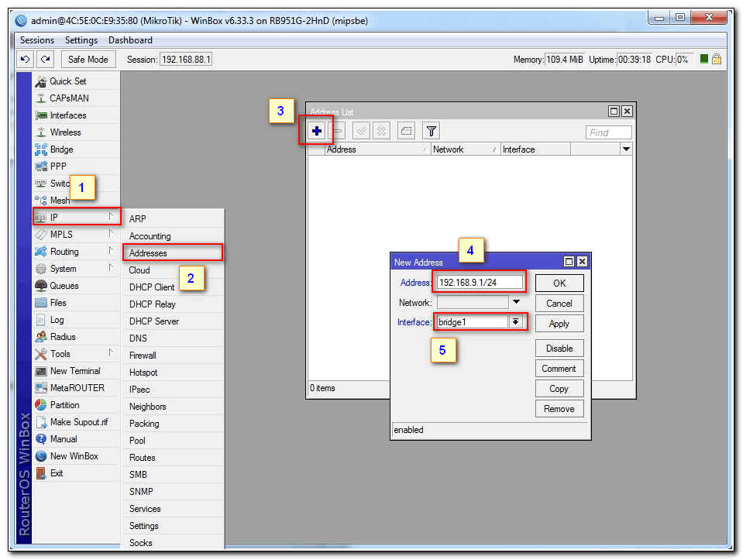The width and height of the screenshot is (743, 560).
Task: Click the Find box in Address List
Action: pos(608,132)
